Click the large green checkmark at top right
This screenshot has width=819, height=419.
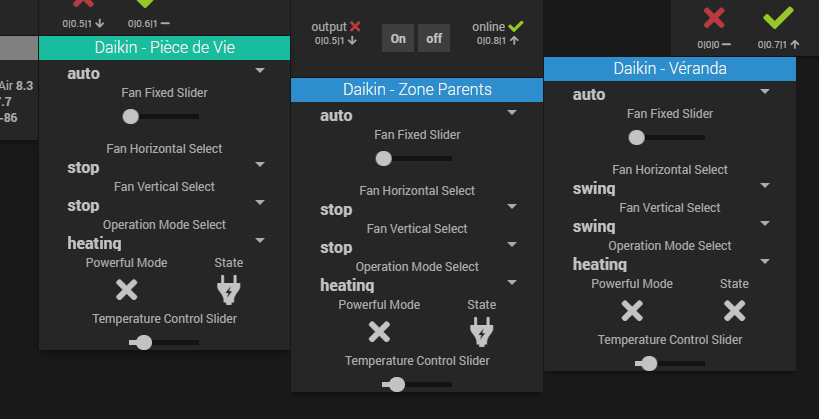click(777, 18)
